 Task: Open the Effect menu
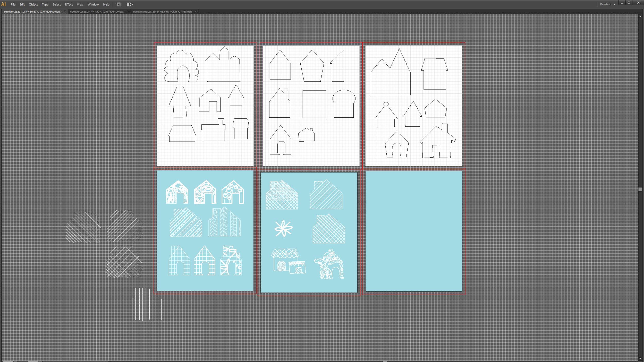69,4
